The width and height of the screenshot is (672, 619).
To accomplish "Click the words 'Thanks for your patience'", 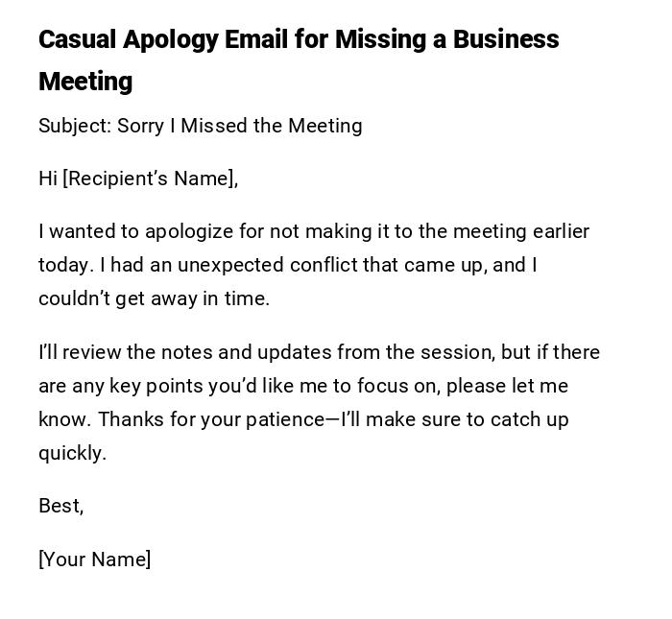I will [211, 419].
